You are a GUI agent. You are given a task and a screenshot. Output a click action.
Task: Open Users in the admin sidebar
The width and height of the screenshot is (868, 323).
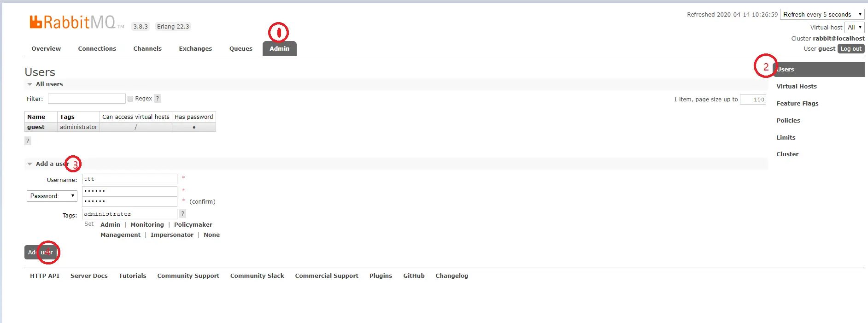[x=818, y=70]
